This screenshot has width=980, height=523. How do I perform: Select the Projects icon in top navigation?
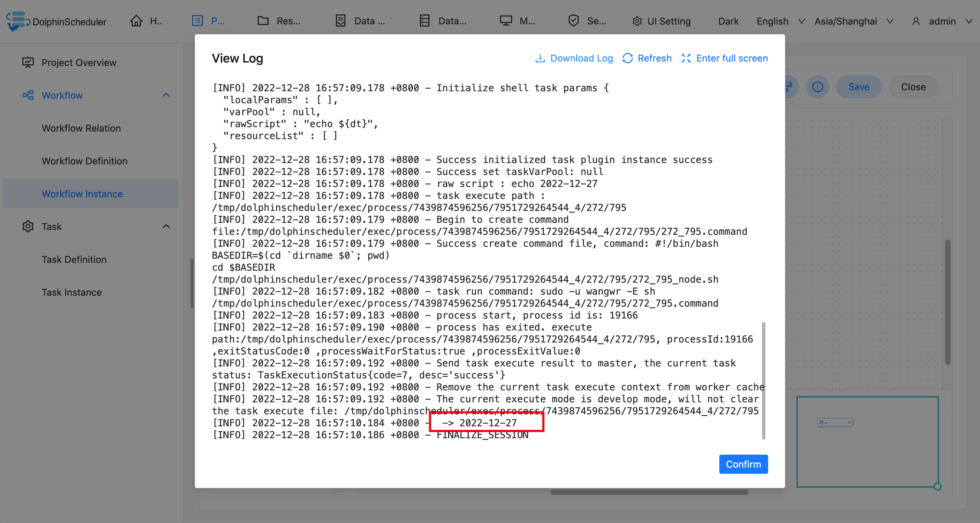point(197,21)
